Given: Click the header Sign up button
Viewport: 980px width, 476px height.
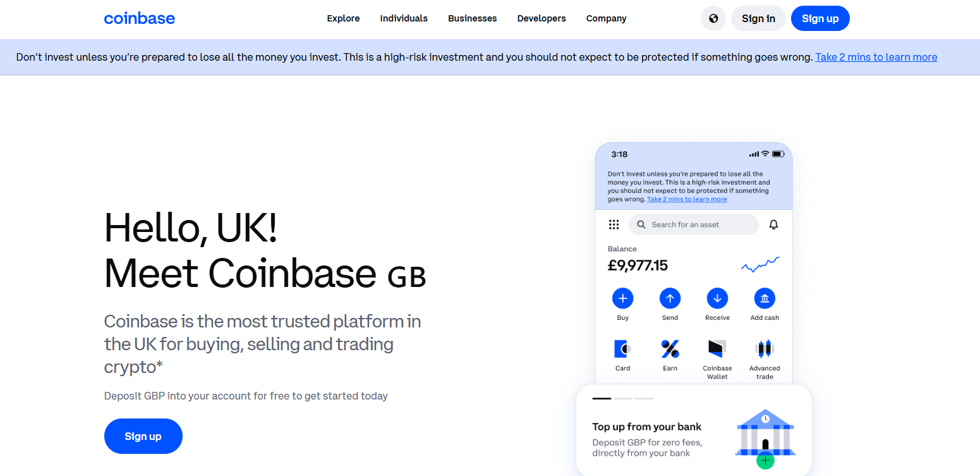Looking at the screenshot, I should click(820, 18).
